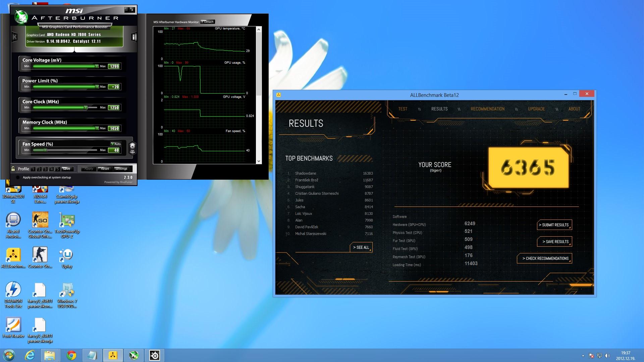Open Windows 7 USB DVD tool shortcut

67,295
